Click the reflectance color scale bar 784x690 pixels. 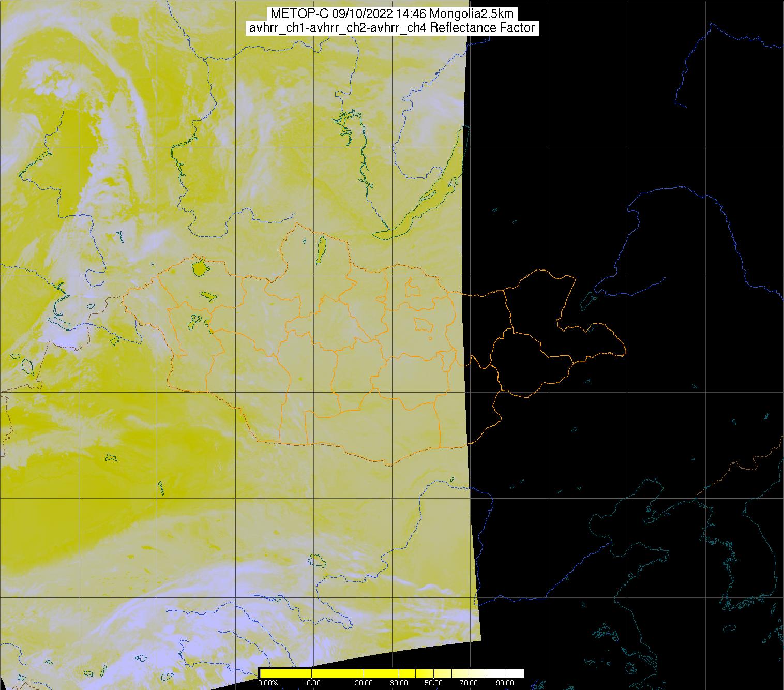point(391,673)
